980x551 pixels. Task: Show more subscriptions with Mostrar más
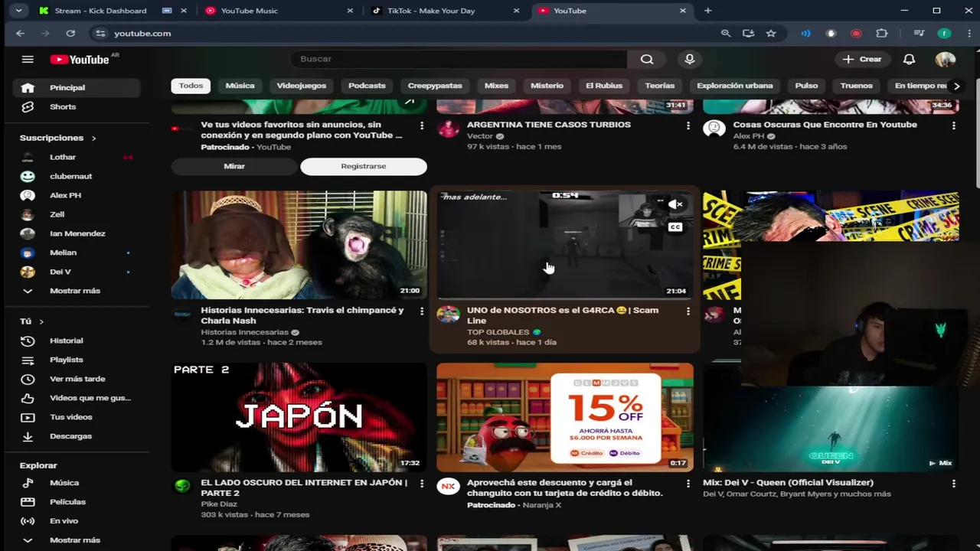pyautogui.click(x=77, y=291)
